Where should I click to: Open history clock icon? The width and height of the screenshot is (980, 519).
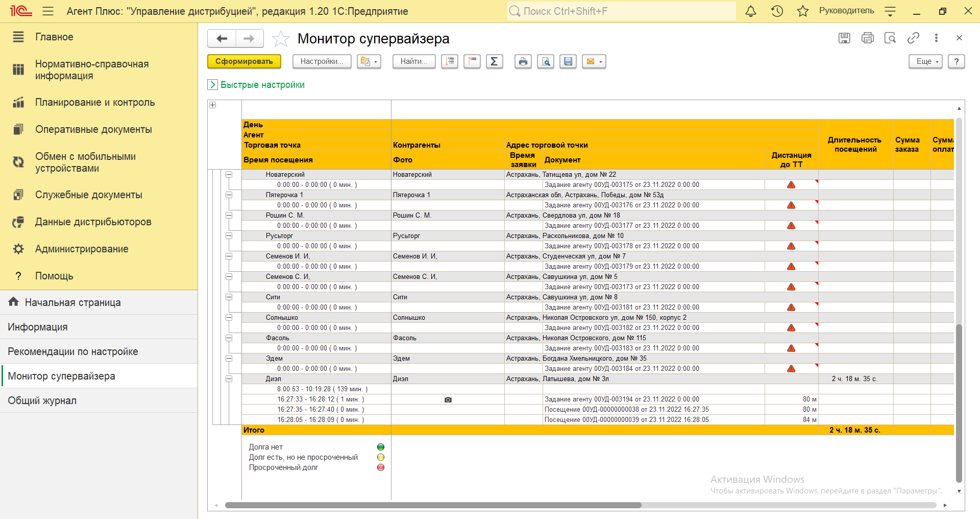(777, 11)
